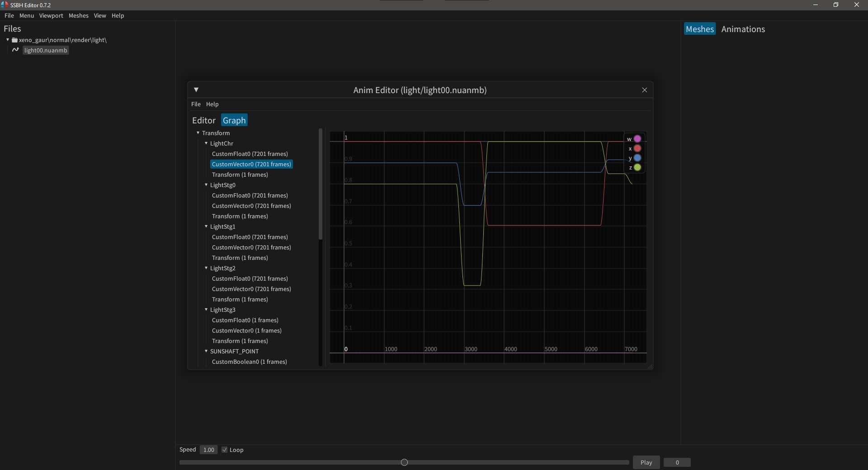This screenshot has width=868, height=470.
Task: Click the resize grip of Anim Editor
Action: click(650, 367)
